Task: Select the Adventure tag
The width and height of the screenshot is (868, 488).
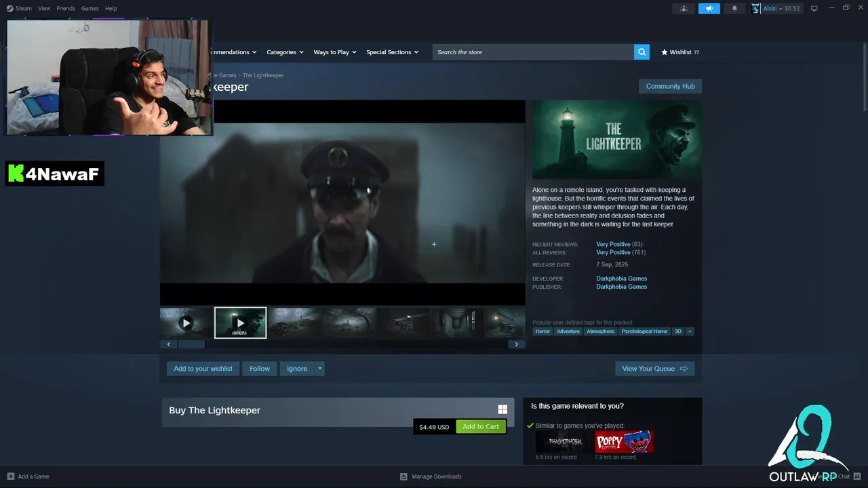Action: point(568,331)
